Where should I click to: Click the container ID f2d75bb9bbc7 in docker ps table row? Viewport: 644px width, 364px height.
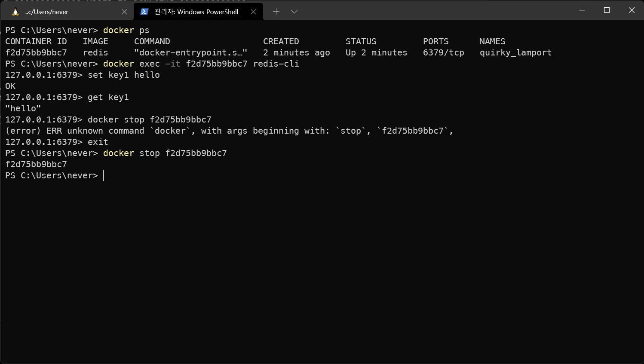tap(36, 52)
